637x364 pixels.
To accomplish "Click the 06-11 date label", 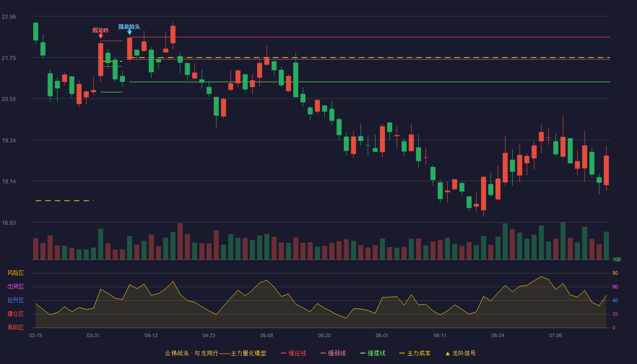I will tap(440, 335).
